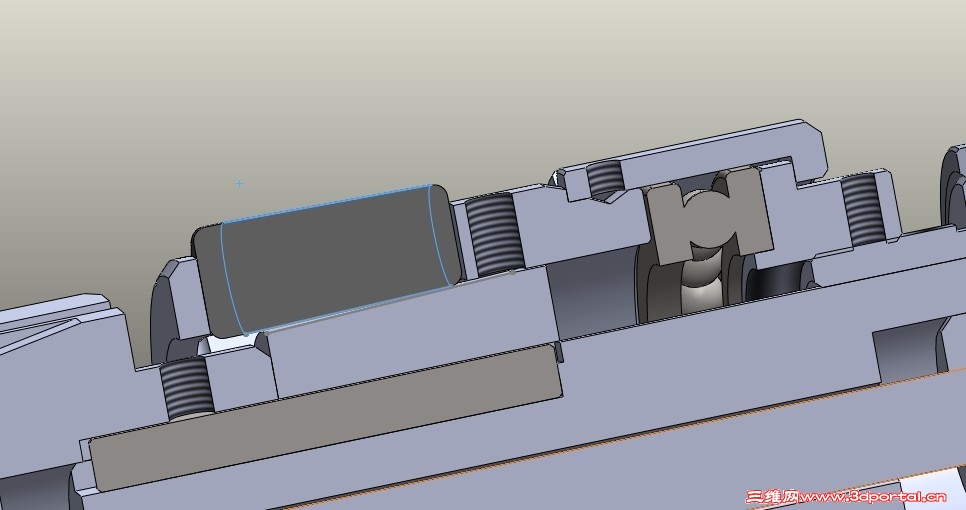This screenshot has width=966, height=510.
Task: Select the threaded screw at far right
Action: [x=863, y=209]
